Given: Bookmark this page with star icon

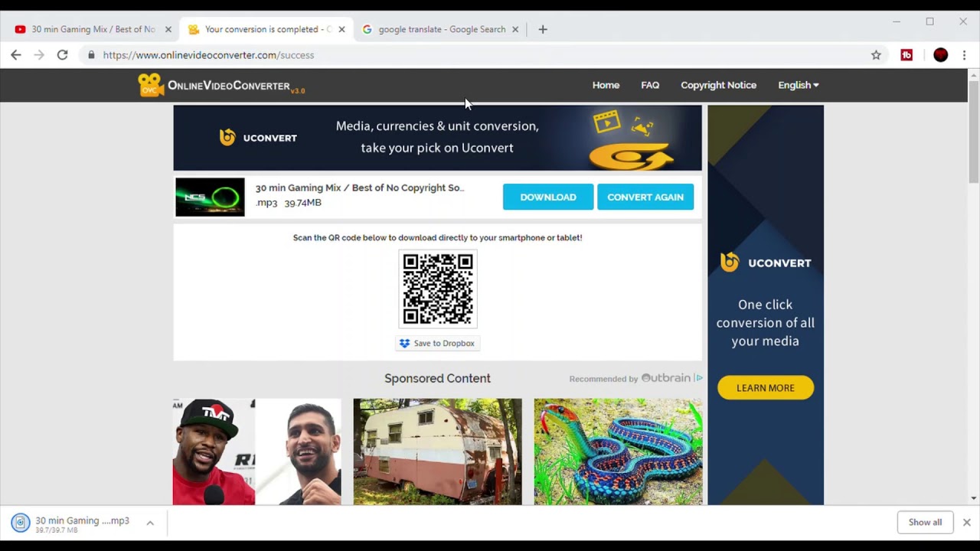Looking at the screenshot, I should (876, 55).
